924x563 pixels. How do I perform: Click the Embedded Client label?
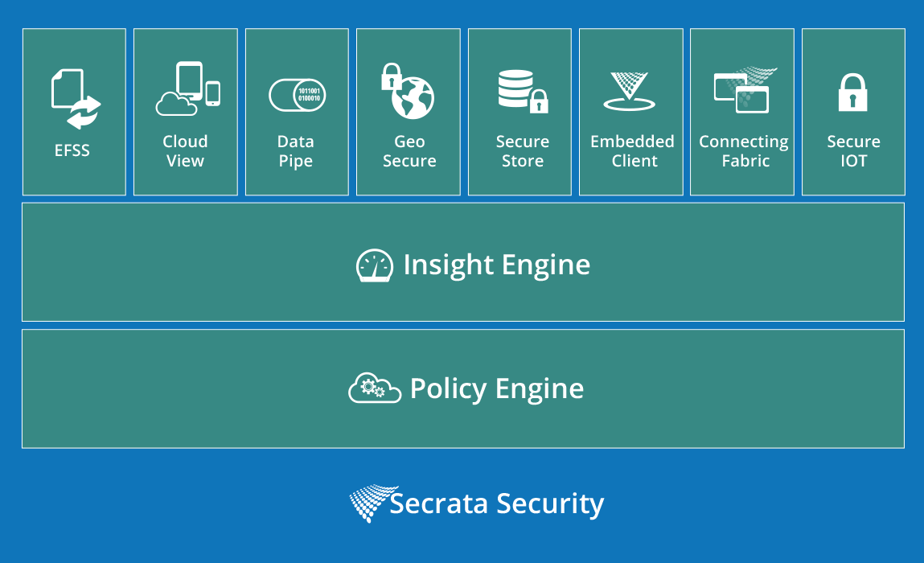pyautogui.click(x=633, y=151)
